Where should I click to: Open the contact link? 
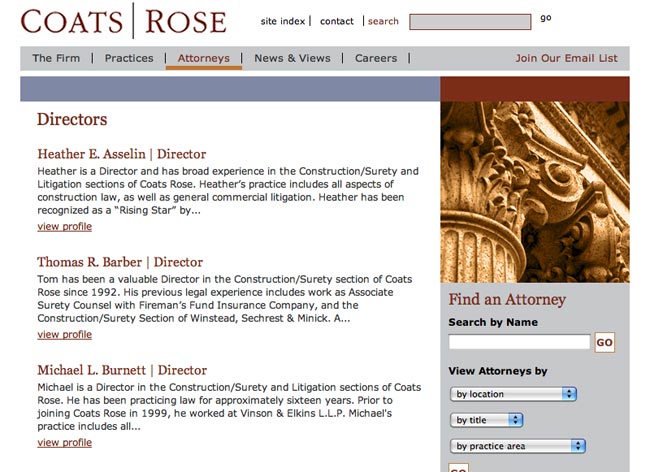337,21
